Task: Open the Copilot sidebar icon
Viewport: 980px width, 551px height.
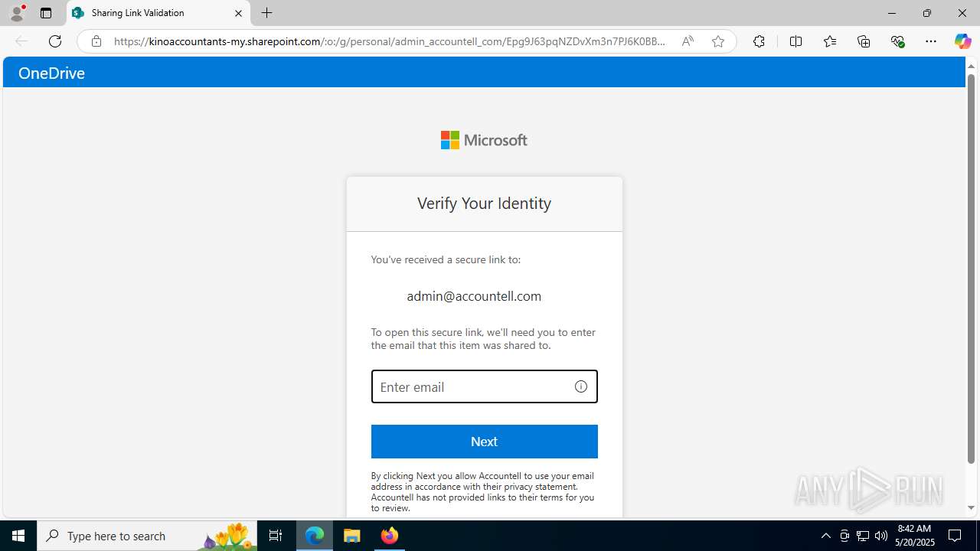Action: (962, 41)
